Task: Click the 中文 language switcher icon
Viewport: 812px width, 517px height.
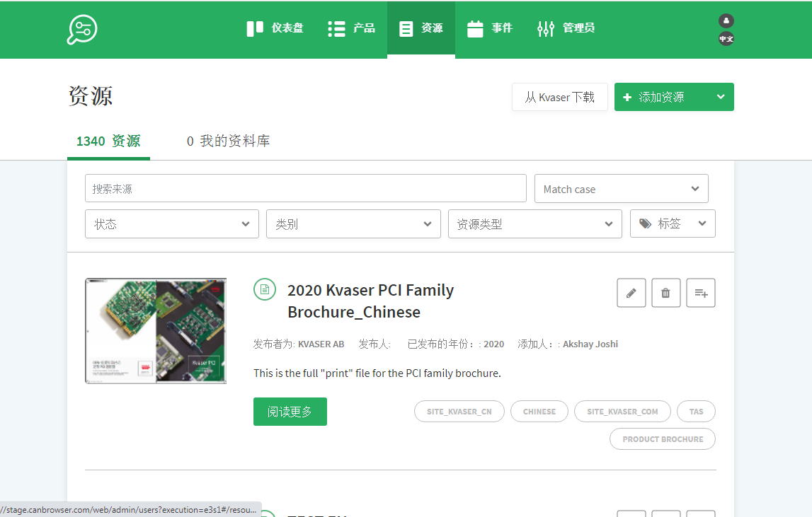Action: pos(726,39)
